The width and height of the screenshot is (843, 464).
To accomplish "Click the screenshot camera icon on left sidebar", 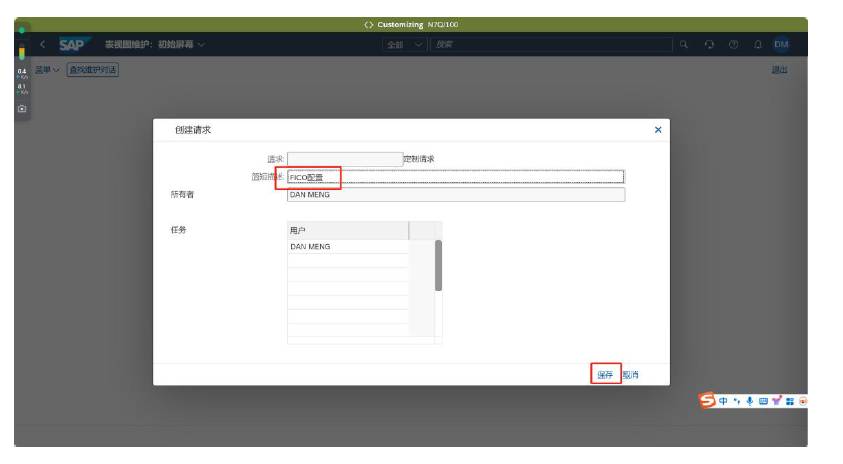I will point(22,108).
